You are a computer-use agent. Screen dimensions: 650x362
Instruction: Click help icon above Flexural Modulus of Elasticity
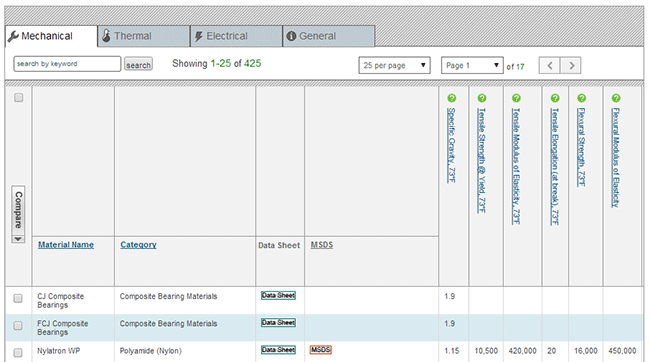(x=616, y=98)
